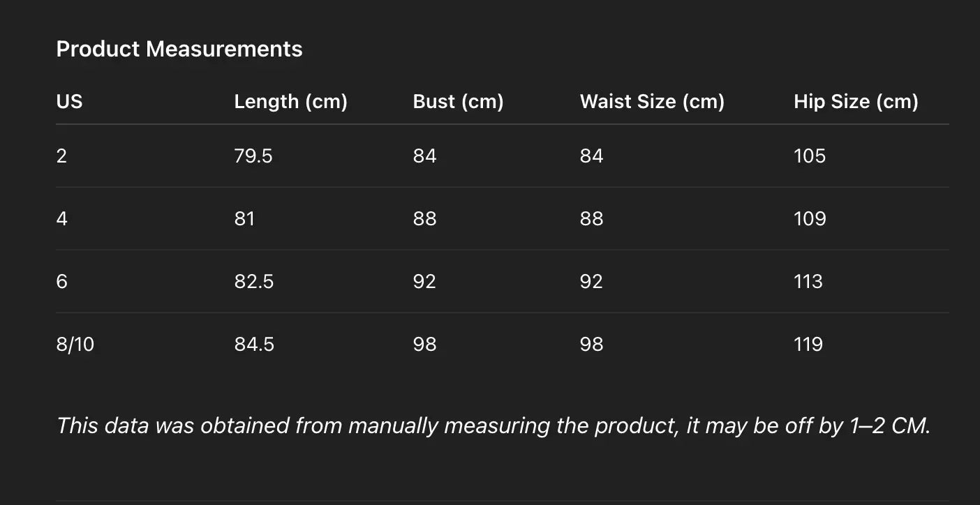Select the 82.5 length value
Screen dimensions: 980x505
tap(254, 281)
